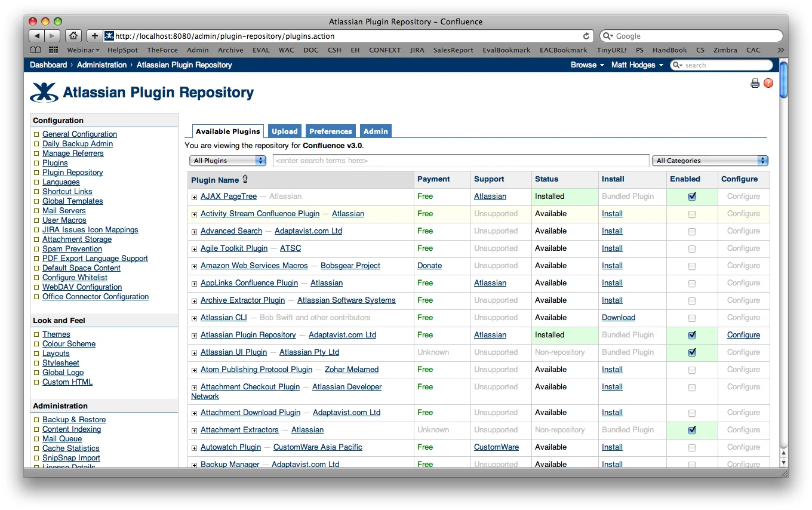This screenshot has width=812, height=510.
Task: Open the JIRA bookmark in bookmarks bar
Action: point(417,50)
